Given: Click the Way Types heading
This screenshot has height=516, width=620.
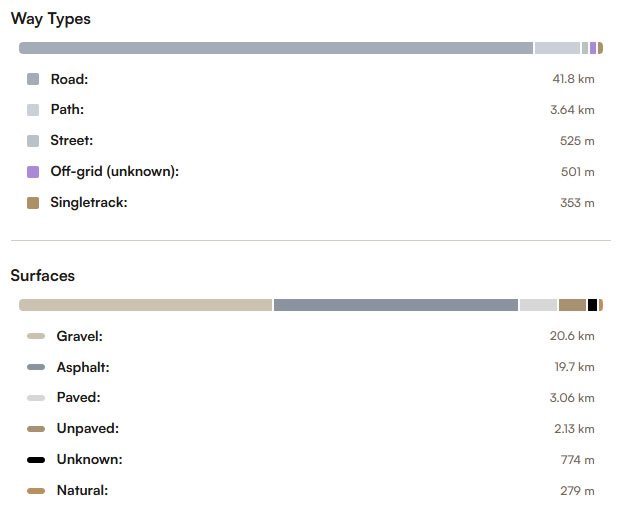Looking at the screenshot, I should coord(50,19).
